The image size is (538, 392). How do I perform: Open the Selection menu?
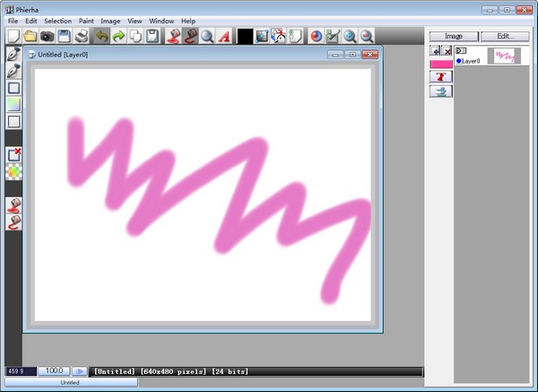pos(57,21)
